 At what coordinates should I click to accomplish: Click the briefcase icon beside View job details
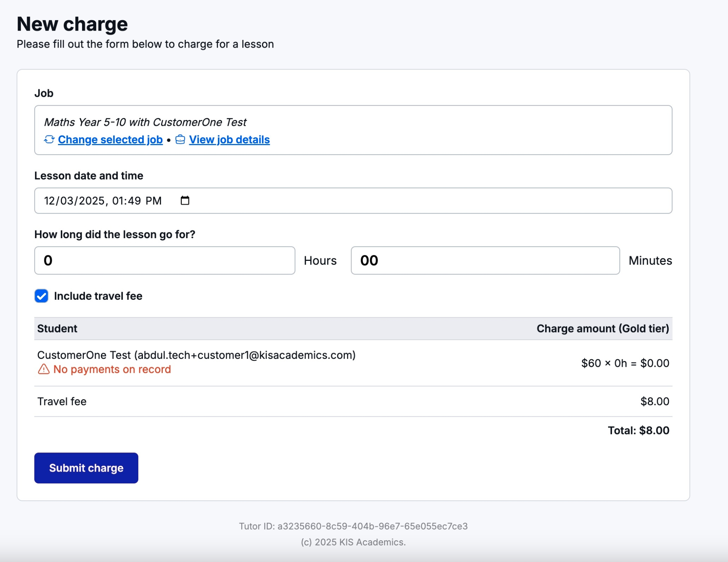tap(180, 139)
